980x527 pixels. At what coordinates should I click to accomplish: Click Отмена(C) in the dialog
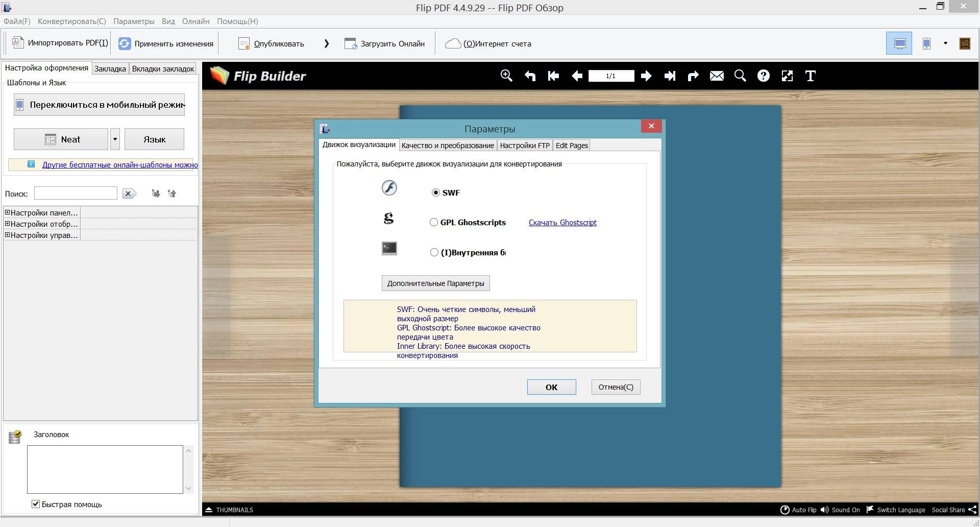616,387
